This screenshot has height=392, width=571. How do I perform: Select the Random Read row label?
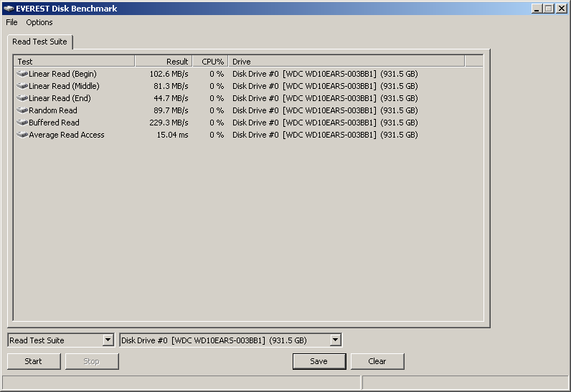tap(53, 110)
